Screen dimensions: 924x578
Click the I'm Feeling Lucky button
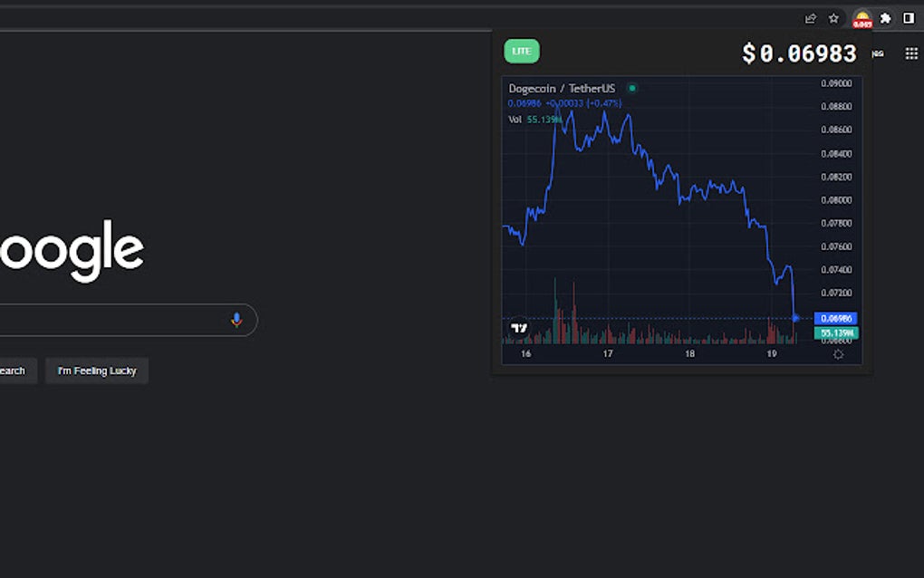coord(97,371)
